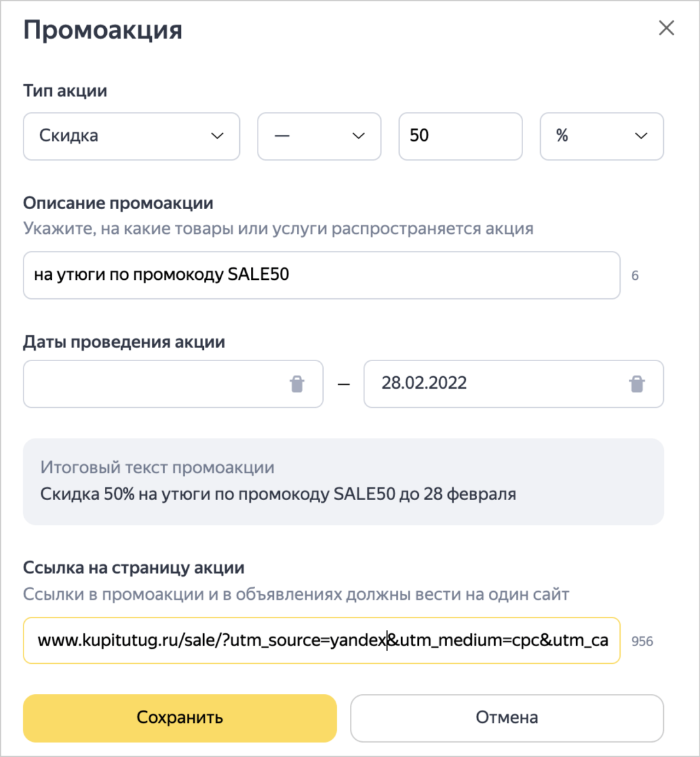Click the promo page URL field
The image size is (700, 757).
tap(321, 640)
